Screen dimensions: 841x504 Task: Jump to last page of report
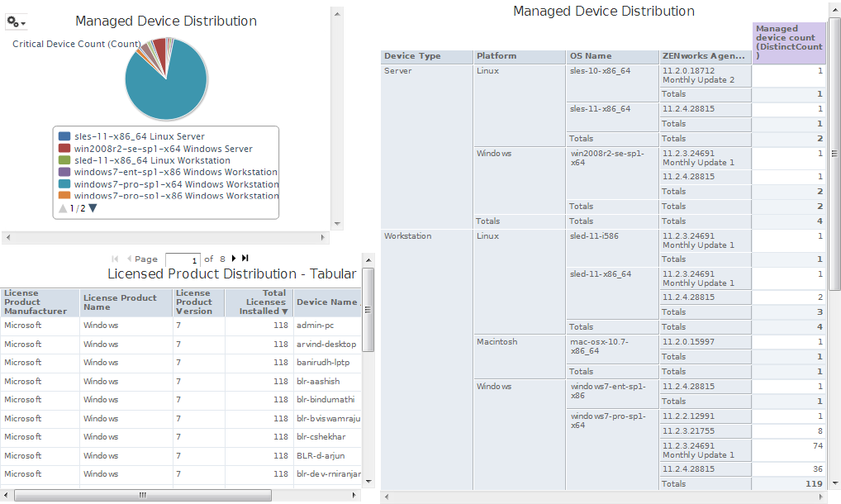(245, 259)
